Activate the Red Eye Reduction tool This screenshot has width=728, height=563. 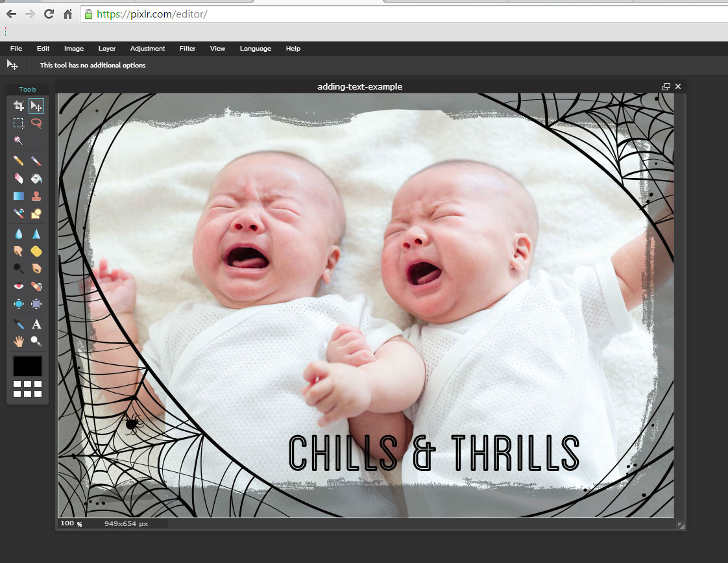(19, 286)
